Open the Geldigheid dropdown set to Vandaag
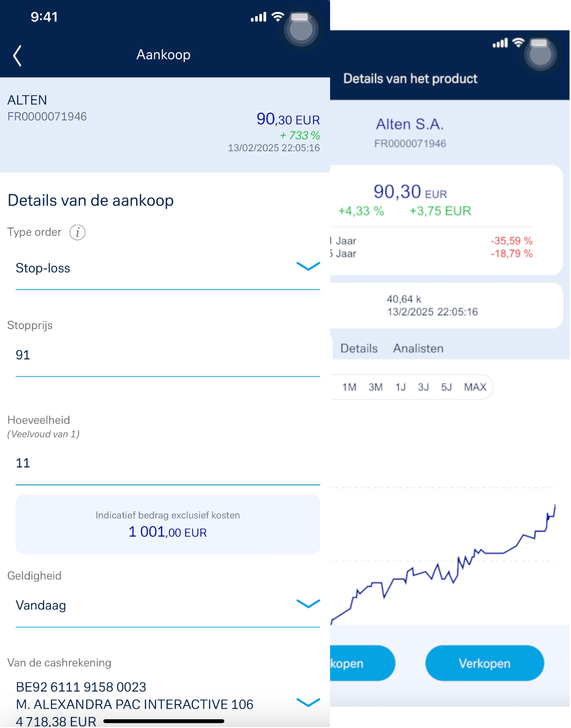This screenshot has height=728, width=571. point(168,605)
